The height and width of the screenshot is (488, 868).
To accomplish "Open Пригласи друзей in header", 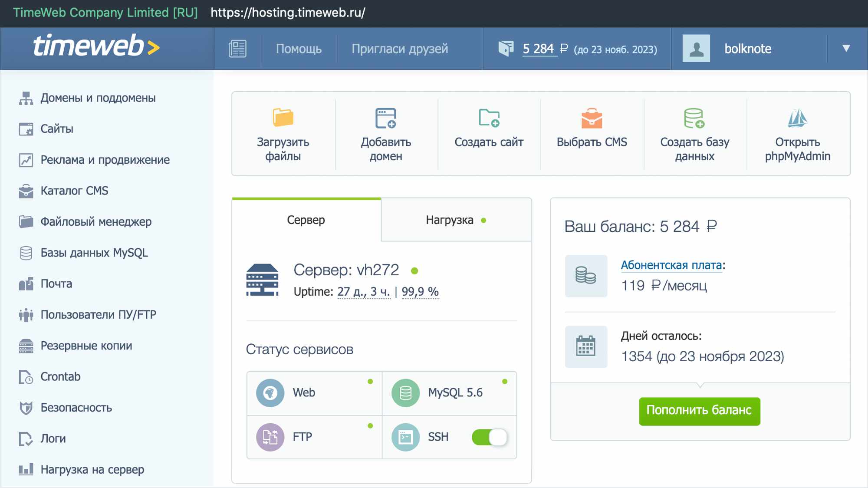I will point(400,49).
